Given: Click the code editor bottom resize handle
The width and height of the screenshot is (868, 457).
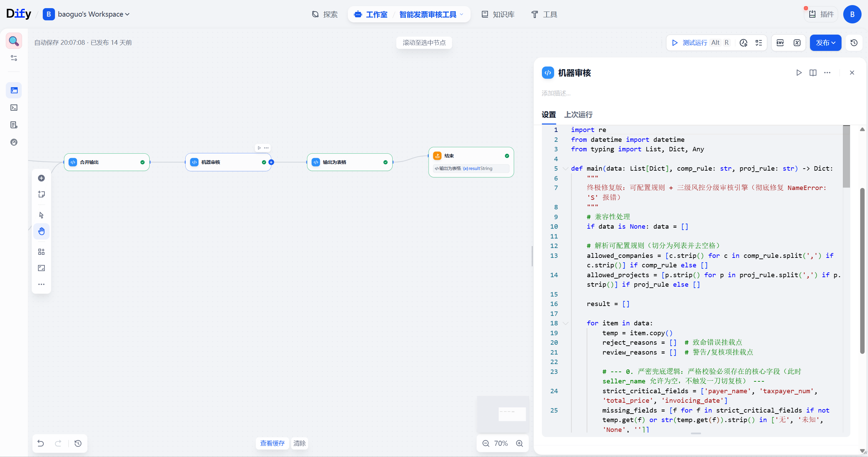Looking at the screenshot, I should (696, 434).
